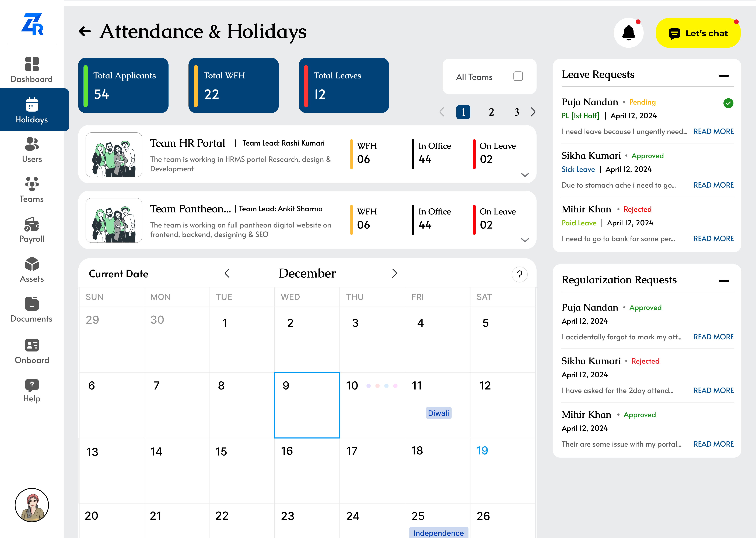Click the ZR logo in the sidebar
The height and width of the screenshot is (538, 756).
tap(32, 25)
